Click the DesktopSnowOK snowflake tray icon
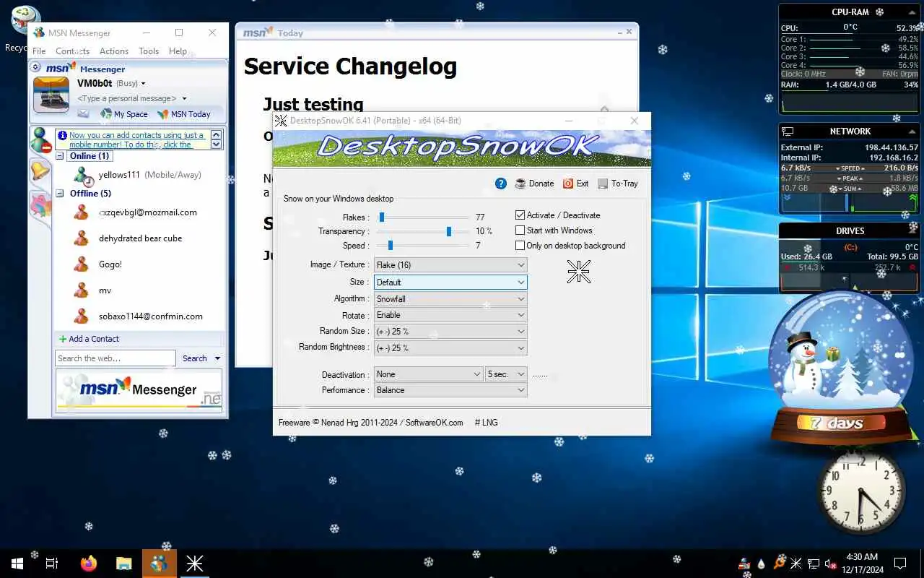This screenshot has width=924, height=578. (x=796, y=564)
